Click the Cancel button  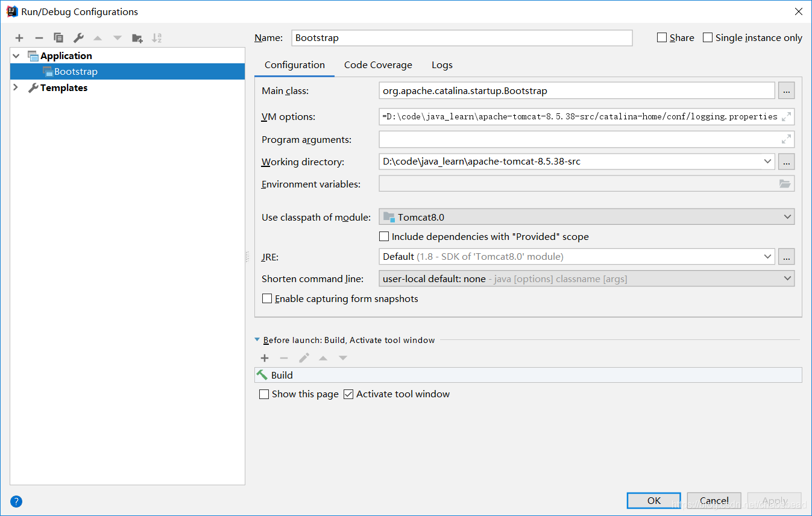click(x=714, y=500)
